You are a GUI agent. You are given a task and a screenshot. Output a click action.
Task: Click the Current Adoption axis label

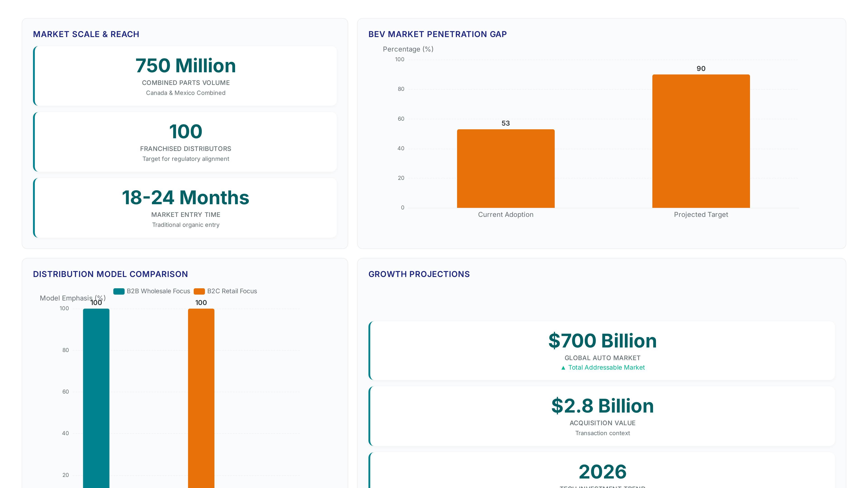point(505,215)
